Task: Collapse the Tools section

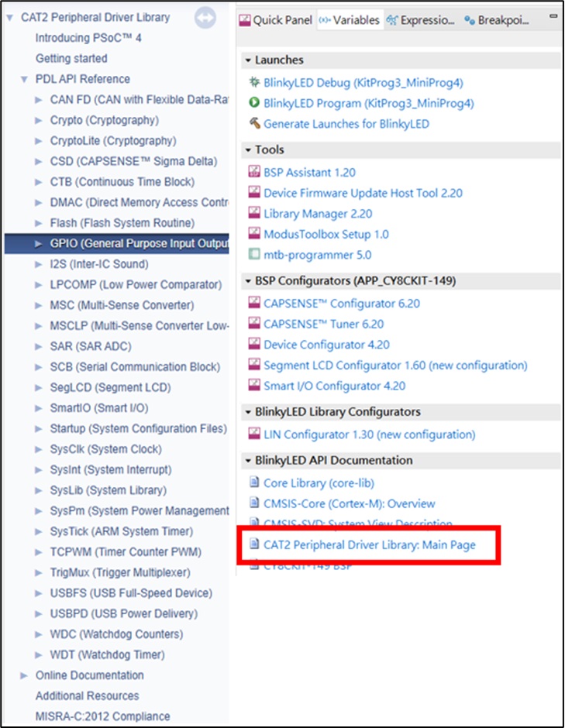Action: click(248, 150)
